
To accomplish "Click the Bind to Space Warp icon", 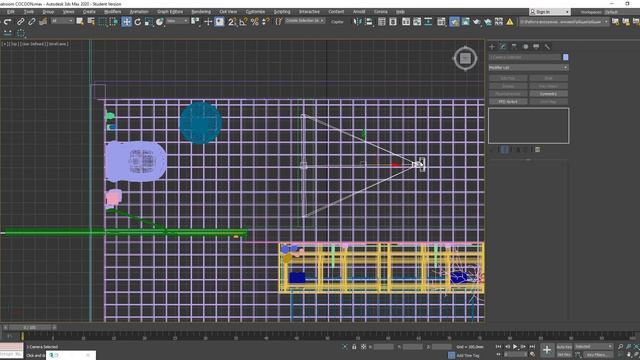I will tap(42, 22).
